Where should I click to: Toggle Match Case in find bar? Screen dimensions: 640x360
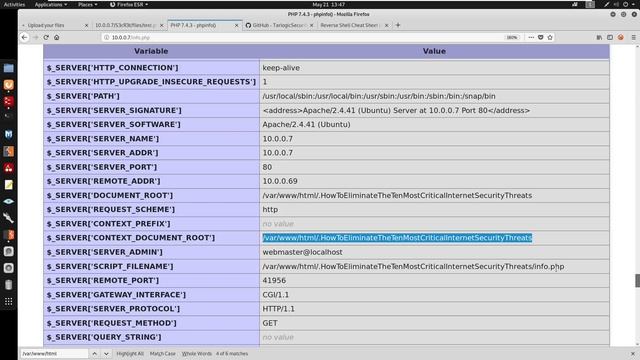point(162,353)
